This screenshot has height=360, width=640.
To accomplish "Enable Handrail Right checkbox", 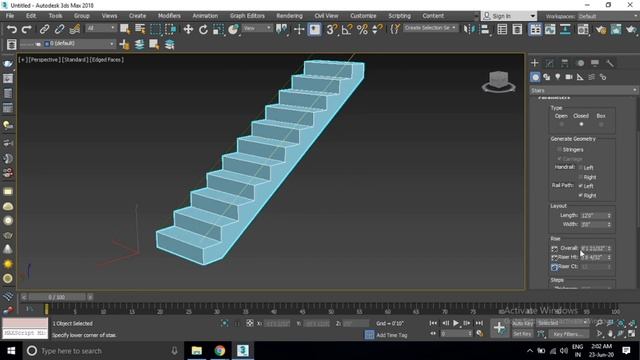I will coord(580,177).
